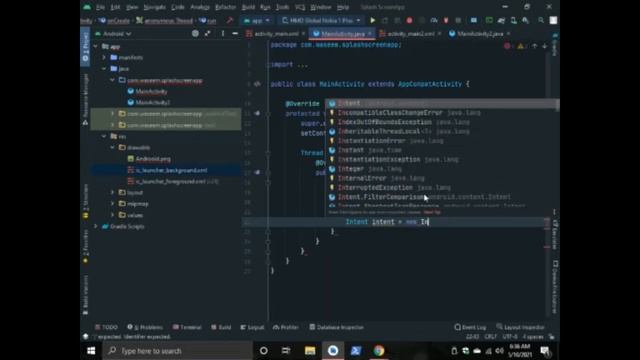Open the HMD Global Nokia device dropdown
The width and height of the screenshot is (640, 360).
tap(321, 20)
